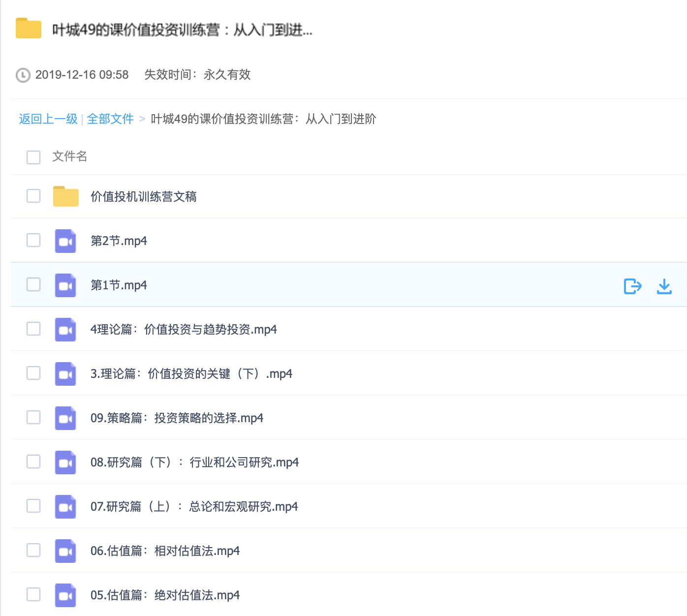Tick checkbox for 09.策略篇：投资策略的选择.mp4
This screenshot has width=687, height=616.
[x=33, y=417]
